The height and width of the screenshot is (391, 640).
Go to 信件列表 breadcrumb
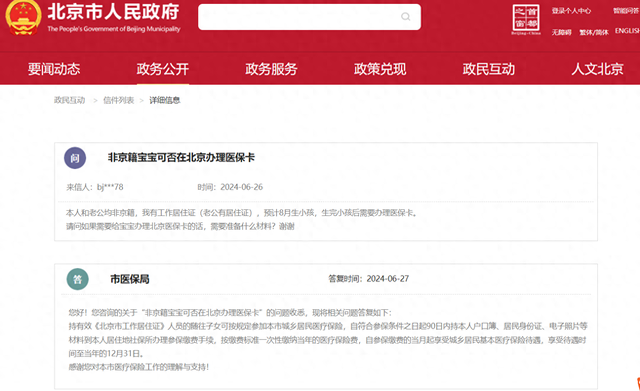pyautogui.click(x=118, y=100)
